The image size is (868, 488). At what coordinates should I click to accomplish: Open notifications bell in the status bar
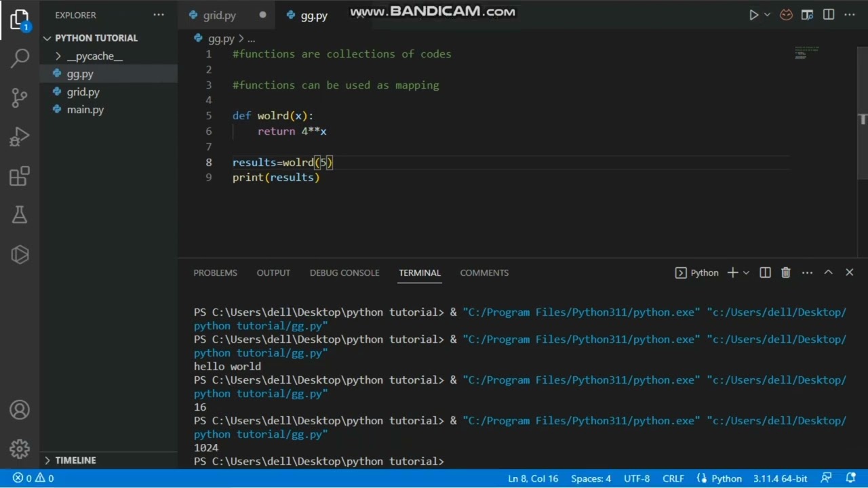coord(851,479)
